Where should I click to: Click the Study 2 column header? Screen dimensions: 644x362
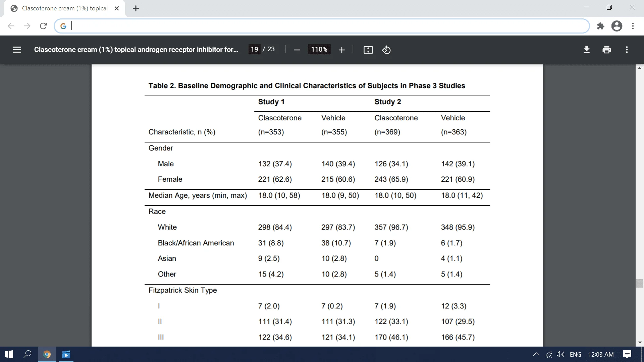(387, 102)
